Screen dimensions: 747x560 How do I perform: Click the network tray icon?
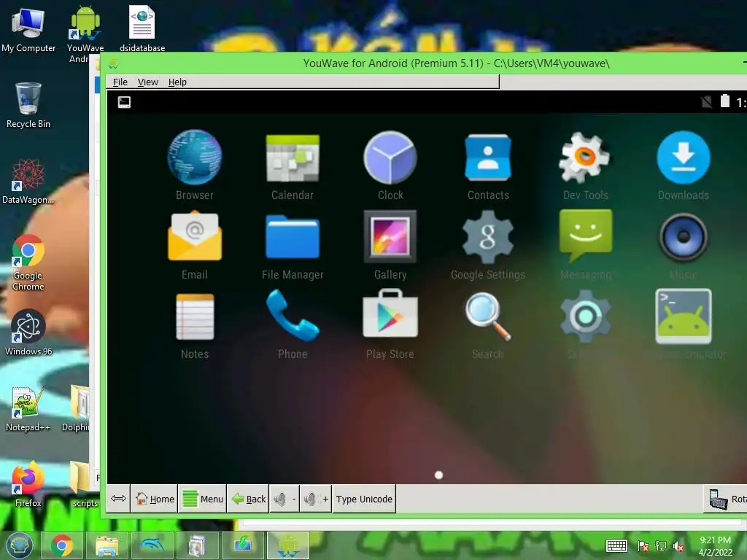[x=661, y=546]
